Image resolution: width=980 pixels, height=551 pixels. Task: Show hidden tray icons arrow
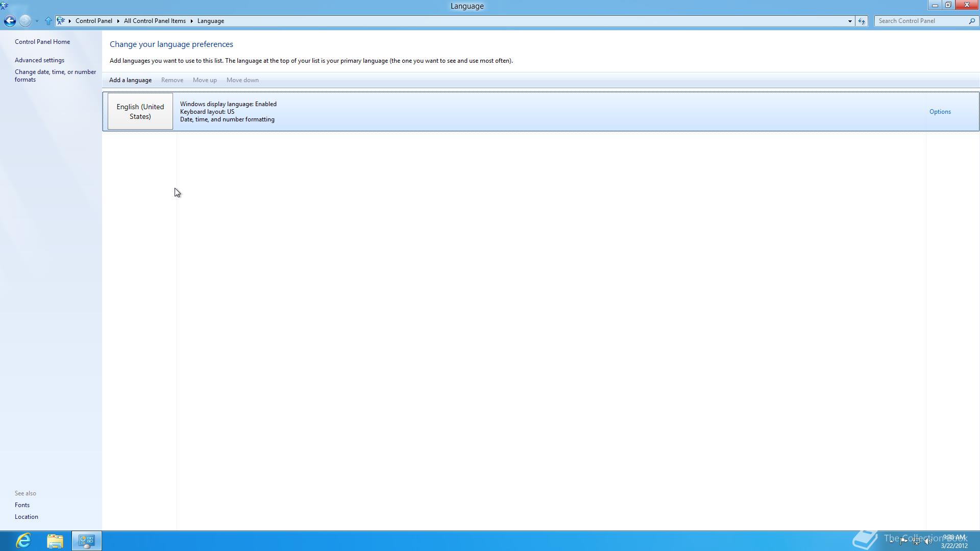[x=891, y=541]
